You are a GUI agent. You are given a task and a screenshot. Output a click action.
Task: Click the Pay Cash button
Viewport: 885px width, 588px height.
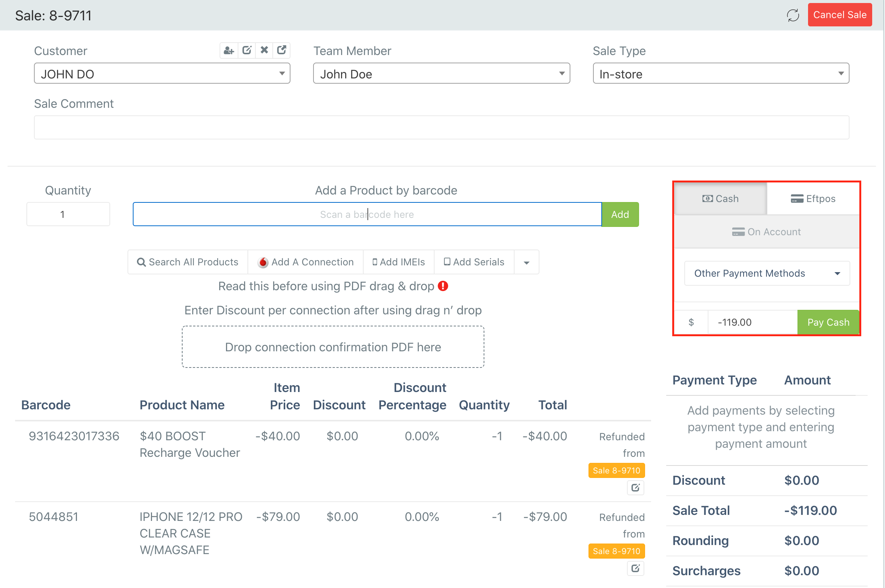[828, 322]
